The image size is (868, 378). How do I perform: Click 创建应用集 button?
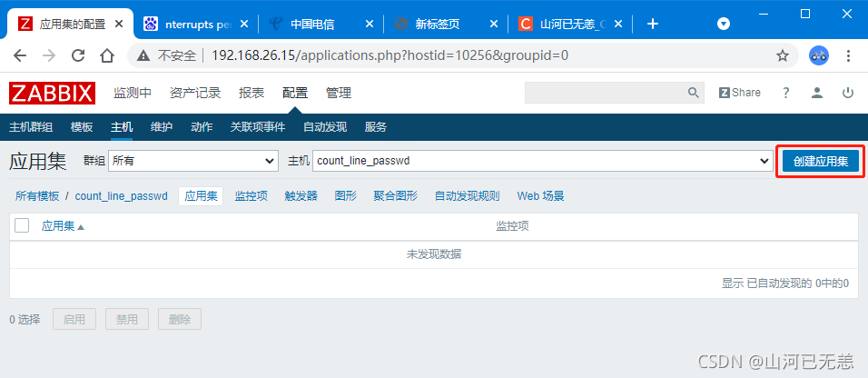[x=821, y=162]
